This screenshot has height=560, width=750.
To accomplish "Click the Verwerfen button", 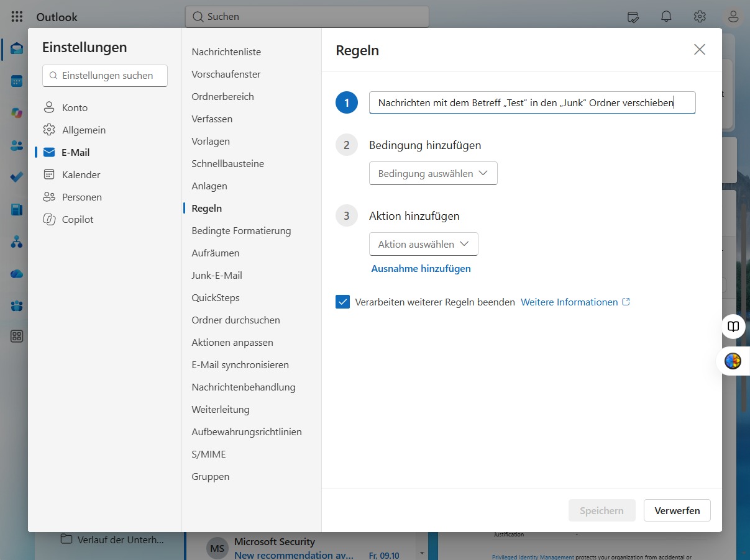I will 677,510.
